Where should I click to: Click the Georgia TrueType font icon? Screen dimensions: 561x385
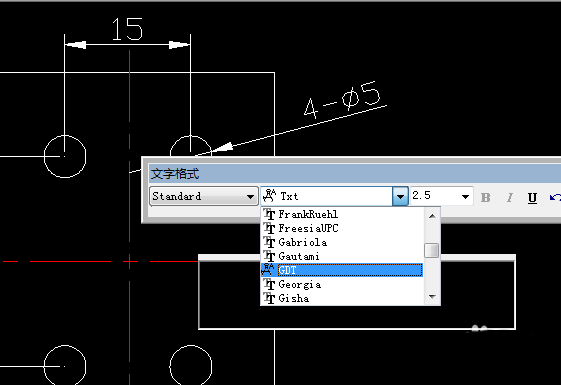coord(269,284)
